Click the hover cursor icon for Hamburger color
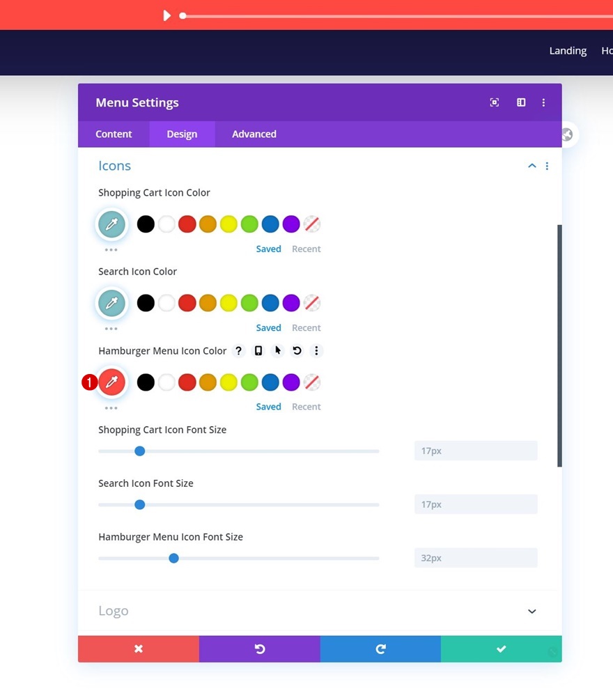Image resolution: width=613 pixels, height=700 pixels. [x=278, y=351]
